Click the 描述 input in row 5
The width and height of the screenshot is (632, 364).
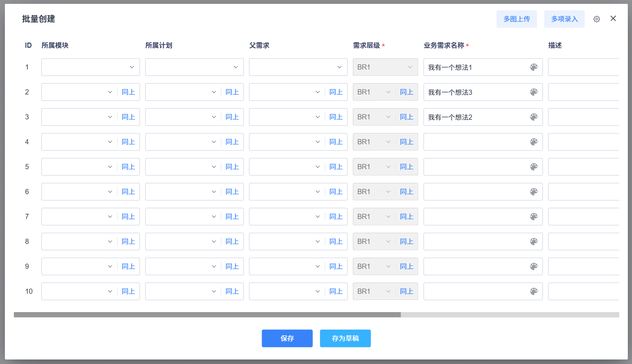584,167
